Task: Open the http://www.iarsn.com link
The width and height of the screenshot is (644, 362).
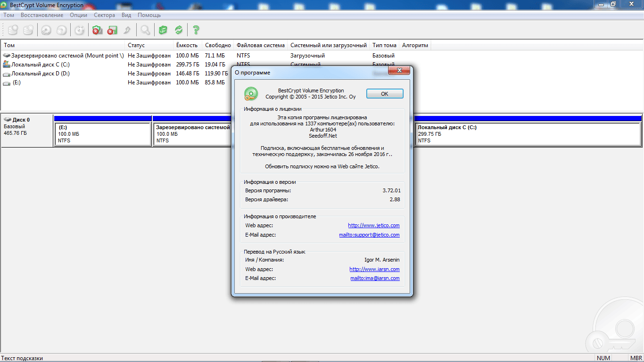Action: pos(374,269)
